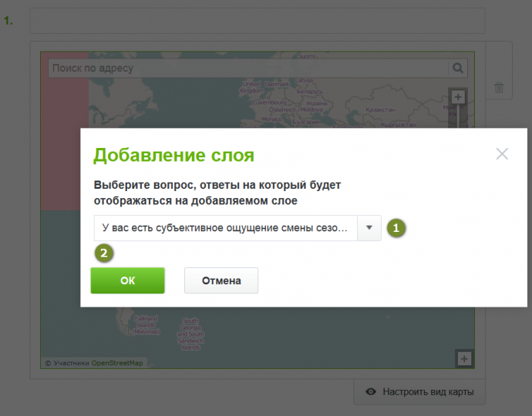Click the trash delete icon
The image size is (532, 416).
[499, 89]
